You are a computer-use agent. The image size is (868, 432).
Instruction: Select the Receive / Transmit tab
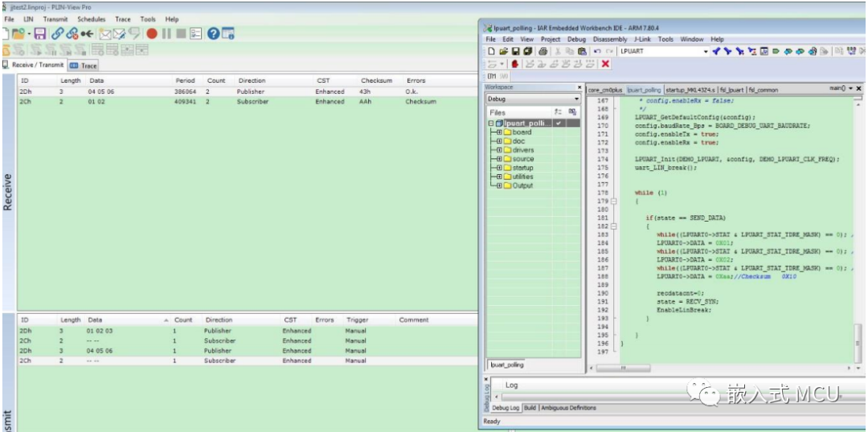coord(34,65)
